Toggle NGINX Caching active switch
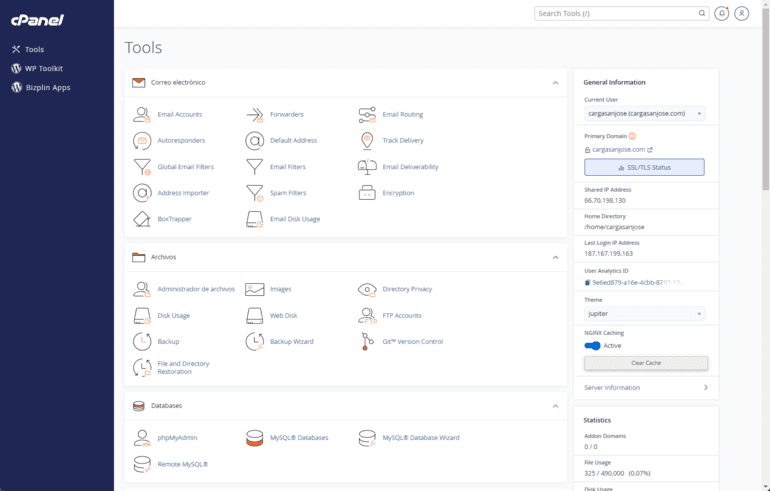This screenshot has height=491, width=770. [592, 346]
